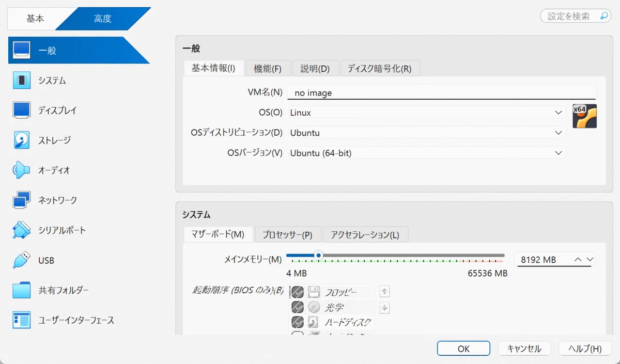Screen dimensions: 620x364
Task: Open ネットワーク settings via monitors icon
Action: pyautogui.click(x=22, y=200)
